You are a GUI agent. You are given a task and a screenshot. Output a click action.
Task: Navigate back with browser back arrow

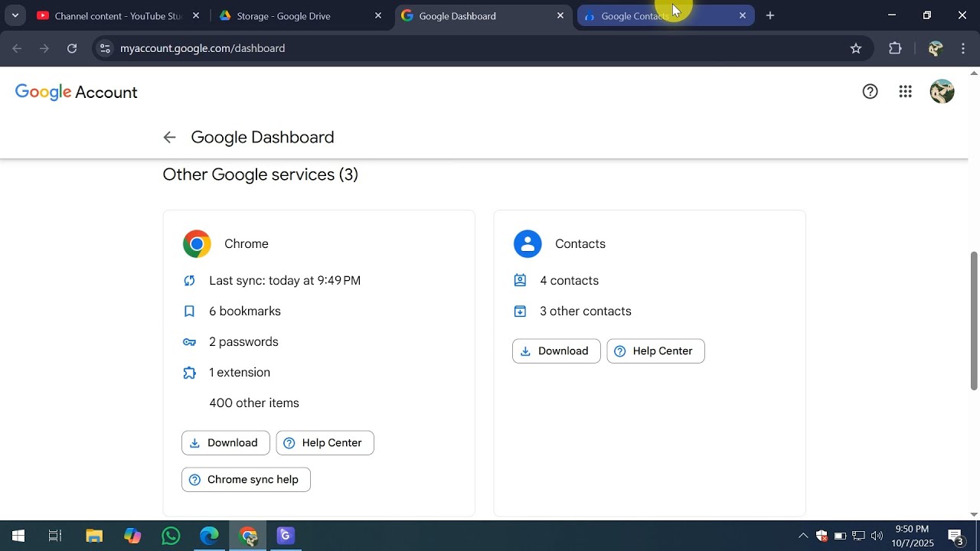(17, 48)
